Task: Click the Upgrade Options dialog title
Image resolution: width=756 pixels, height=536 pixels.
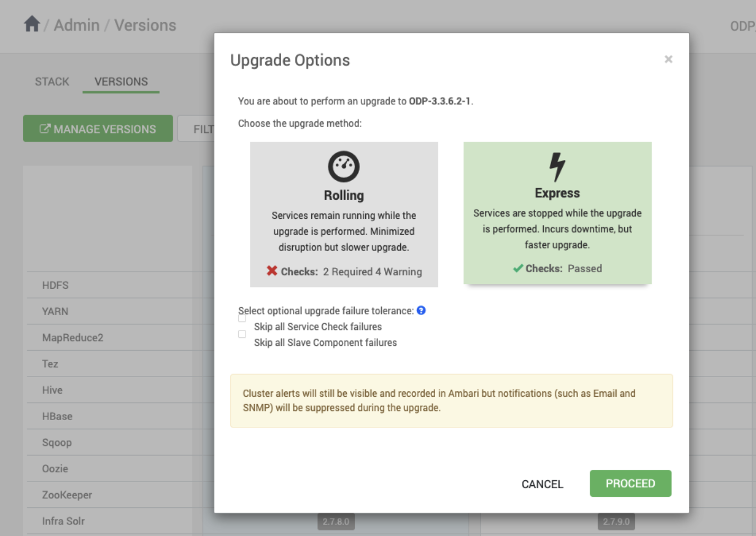Action: (290, 60)
